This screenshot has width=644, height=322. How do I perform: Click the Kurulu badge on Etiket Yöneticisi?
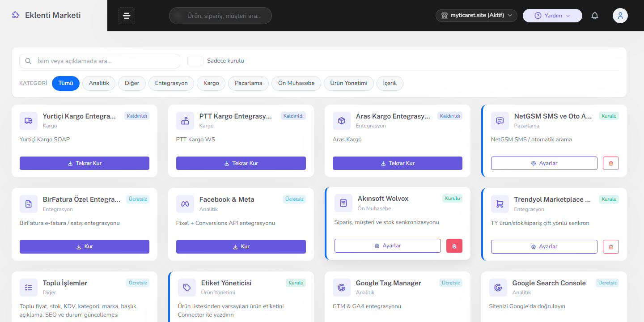(296, 283)
